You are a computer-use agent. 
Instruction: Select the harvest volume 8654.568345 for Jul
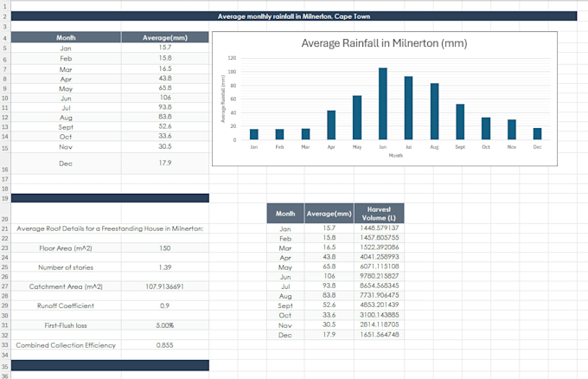[379, 286]
